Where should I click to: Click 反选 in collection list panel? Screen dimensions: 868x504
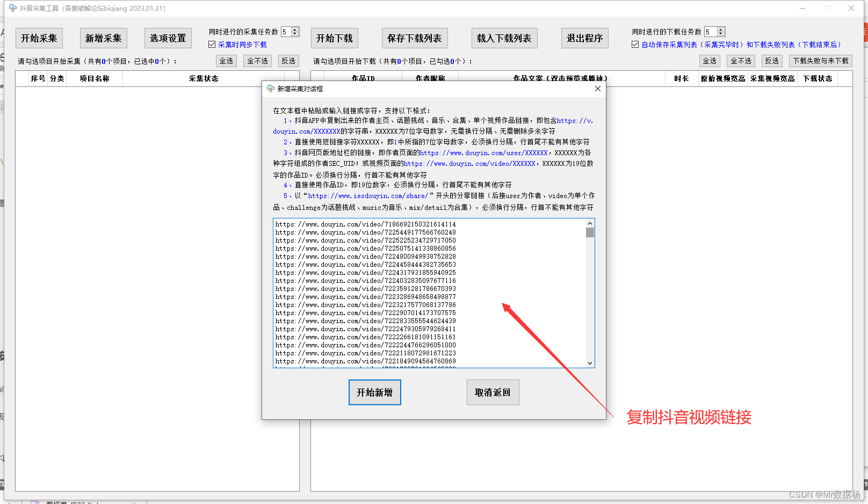click(289, 61)
